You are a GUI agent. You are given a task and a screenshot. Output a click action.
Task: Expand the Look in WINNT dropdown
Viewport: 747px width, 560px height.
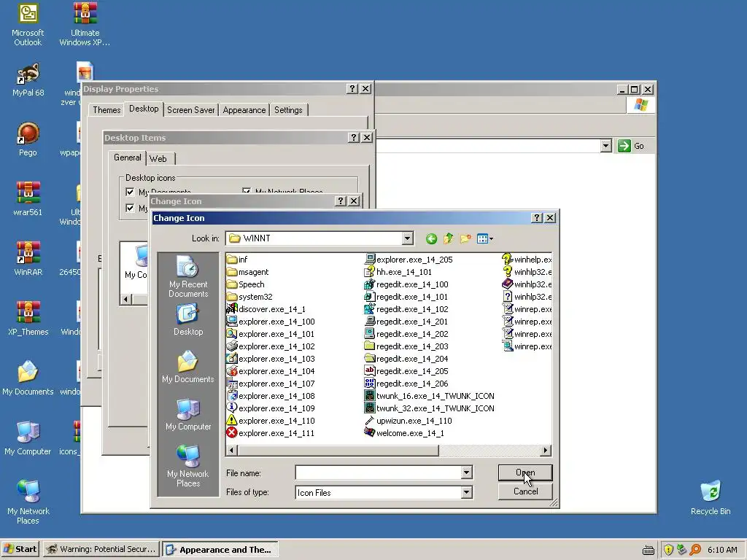(x=407, y=238)
